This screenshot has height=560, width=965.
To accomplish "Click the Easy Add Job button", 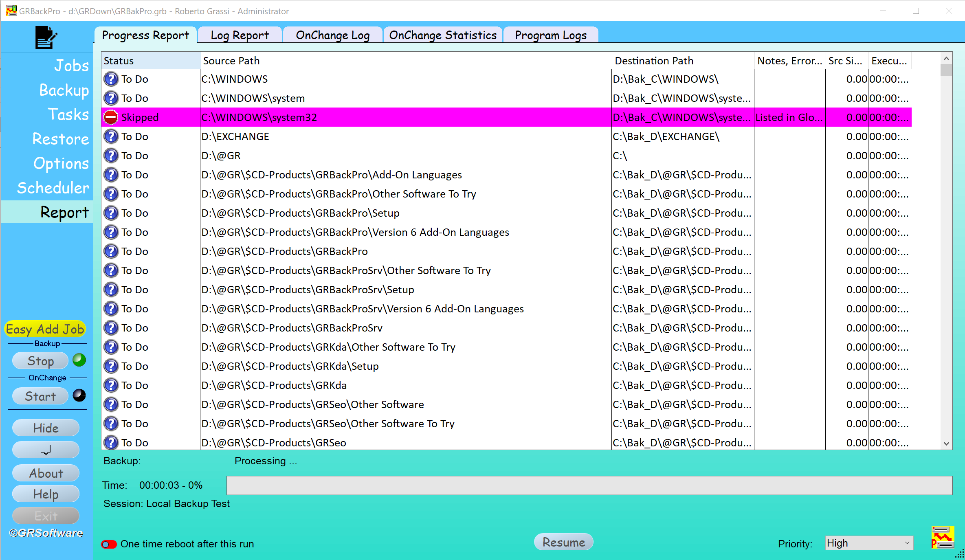I will click(x=45, y=329).
